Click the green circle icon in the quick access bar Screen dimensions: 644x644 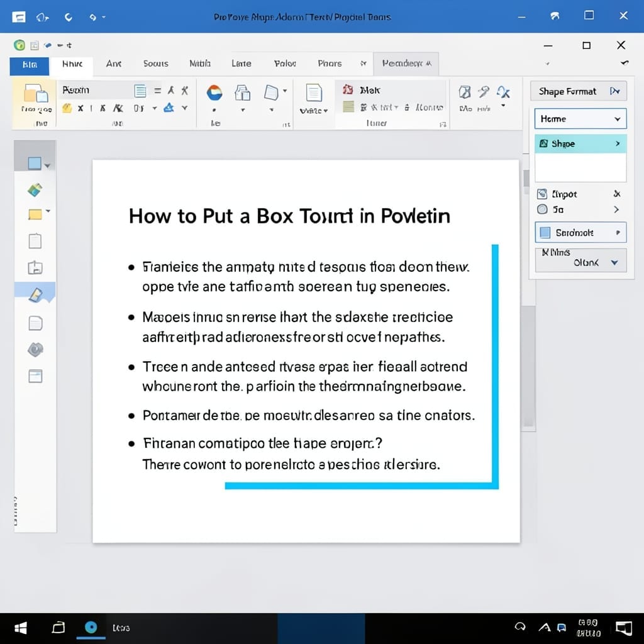coord(19,45)
